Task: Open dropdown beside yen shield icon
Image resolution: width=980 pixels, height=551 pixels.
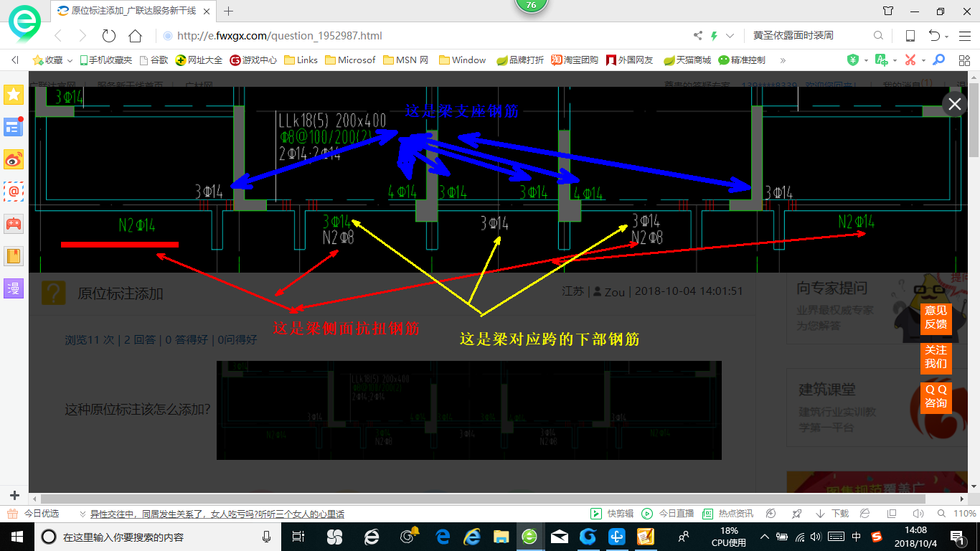Action: (866, 61)
